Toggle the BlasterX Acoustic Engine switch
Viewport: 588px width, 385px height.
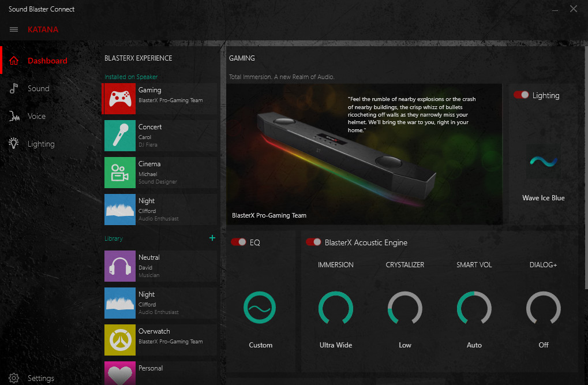tap(313, 242)
